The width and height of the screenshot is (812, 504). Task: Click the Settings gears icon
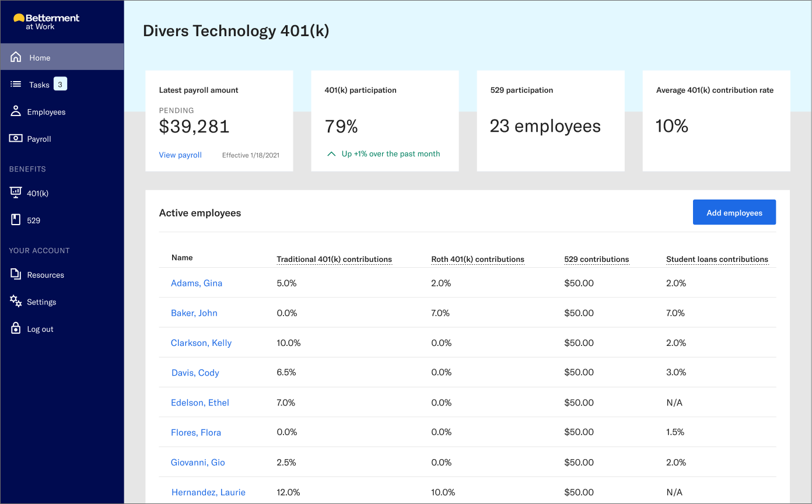16,302
